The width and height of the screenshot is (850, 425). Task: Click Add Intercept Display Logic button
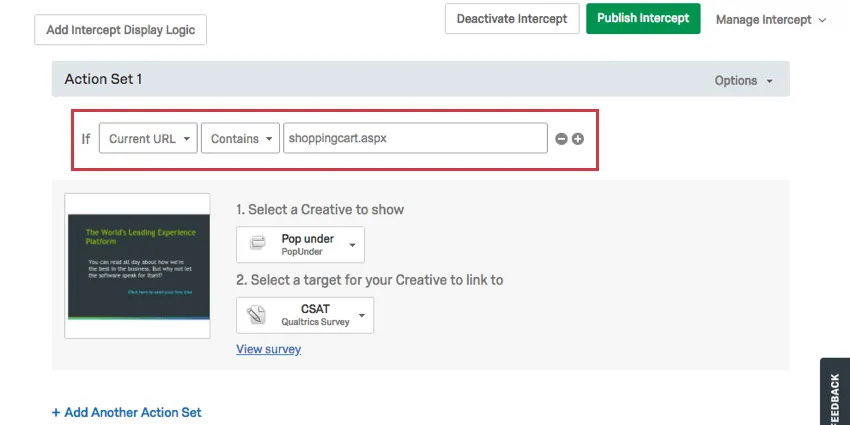point(121,30)
